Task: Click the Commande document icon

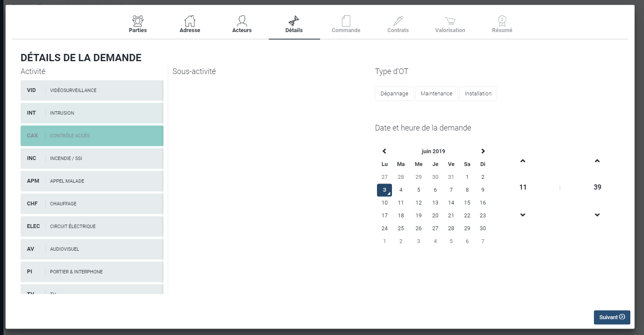Action: (x=346, y=21)
